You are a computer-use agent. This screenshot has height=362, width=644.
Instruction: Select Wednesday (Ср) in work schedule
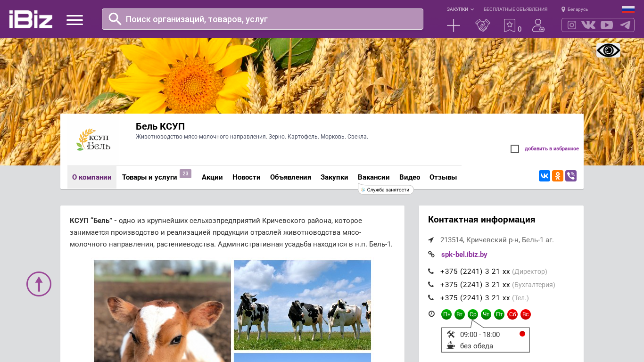coord(473,314)
